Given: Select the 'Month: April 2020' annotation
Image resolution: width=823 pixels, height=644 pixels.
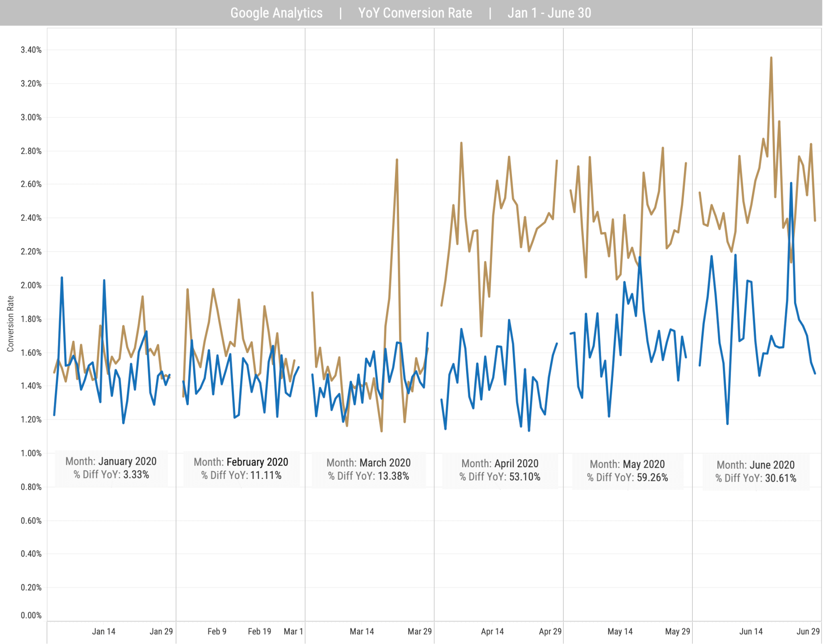Looking at the screenshot, I should [x=500, y=464].
